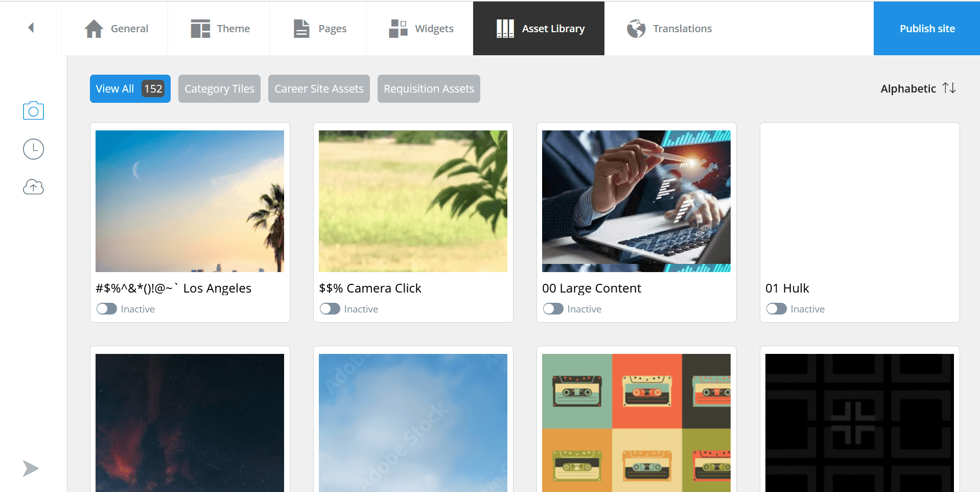Open the black geometric pattern thumbnail
Screen dimensions: 980x492
coord(859,423)
